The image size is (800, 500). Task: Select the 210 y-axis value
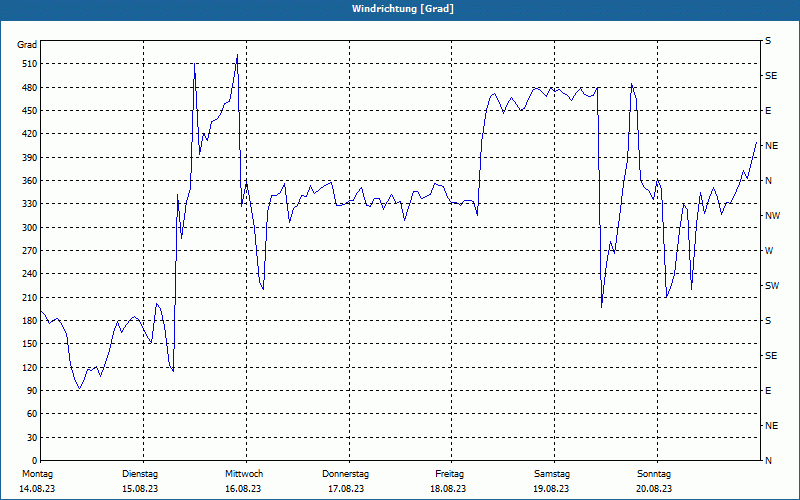(30, 297)
